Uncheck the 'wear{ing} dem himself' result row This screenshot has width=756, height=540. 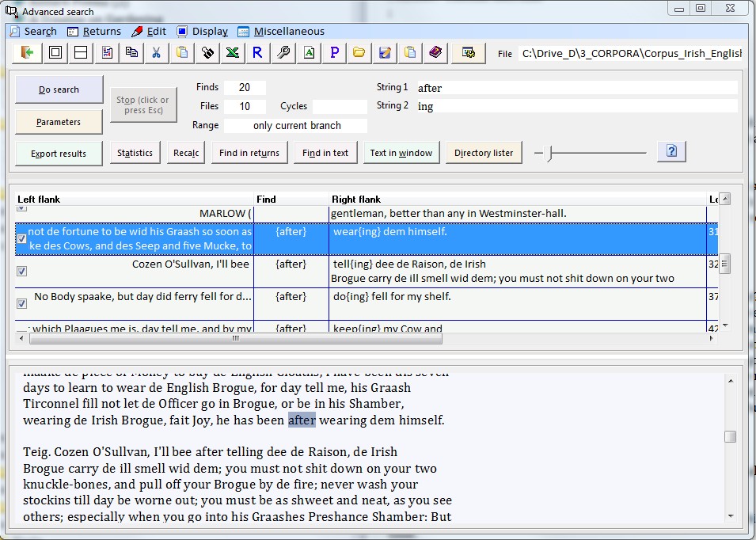pos(22,238)
